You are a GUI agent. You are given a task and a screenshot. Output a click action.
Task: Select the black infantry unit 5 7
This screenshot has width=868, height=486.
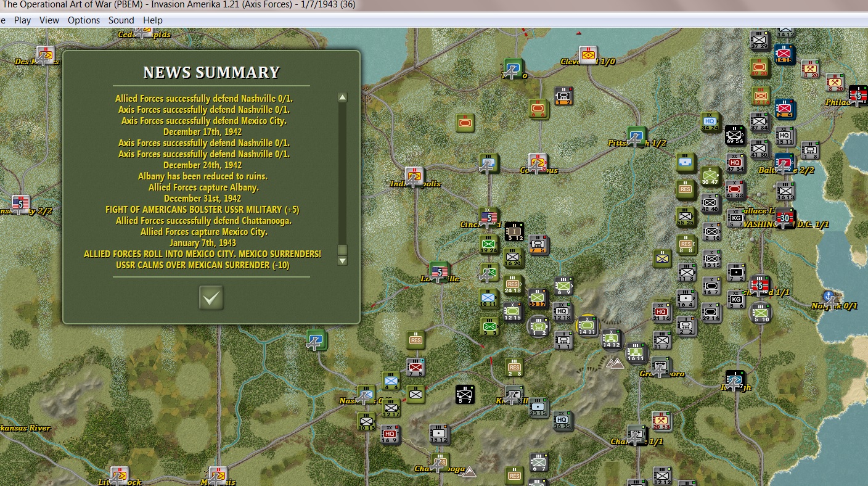coord(465,395)
